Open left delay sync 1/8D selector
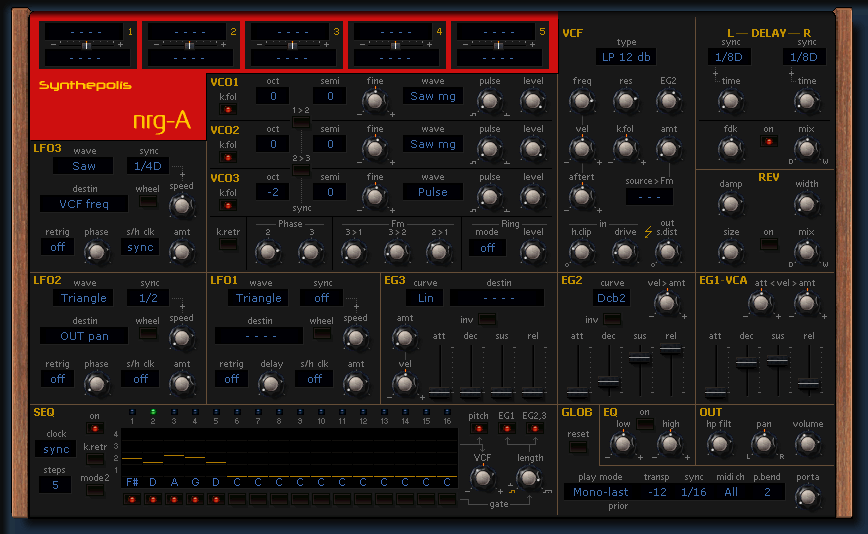The image size is (868, 534). click(728, 56)
